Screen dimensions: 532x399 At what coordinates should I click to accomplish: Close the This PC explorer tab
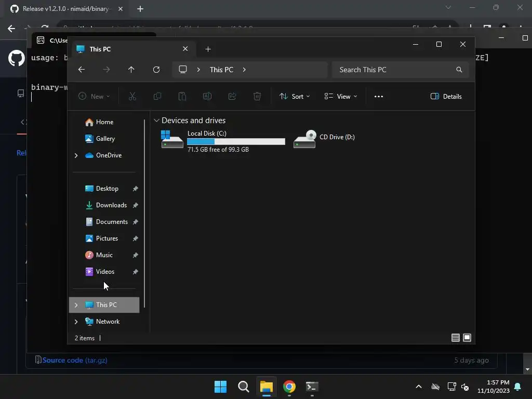tap(185, 49)
